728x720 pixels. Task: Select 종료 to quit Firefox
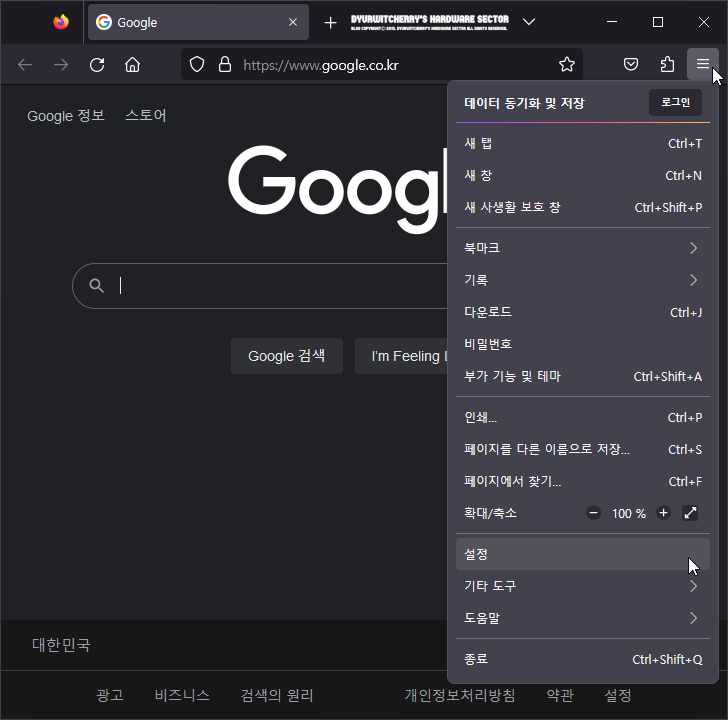click(583, 659)
